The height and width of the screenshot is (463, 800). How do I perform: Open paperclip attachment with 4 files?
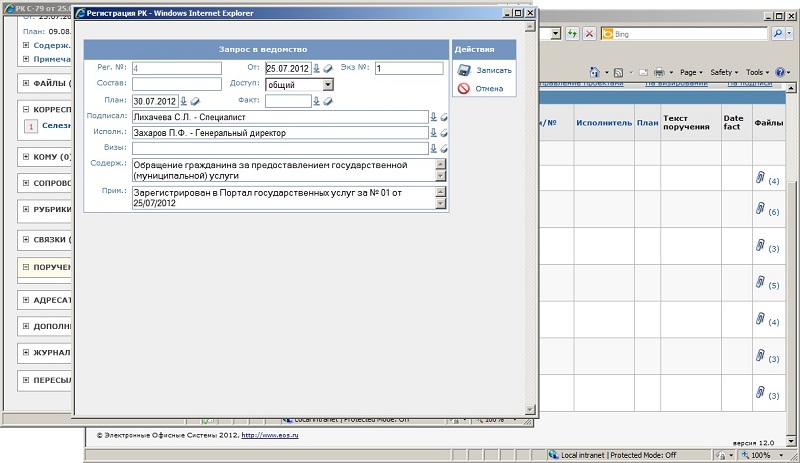click(x=760, y=178)
